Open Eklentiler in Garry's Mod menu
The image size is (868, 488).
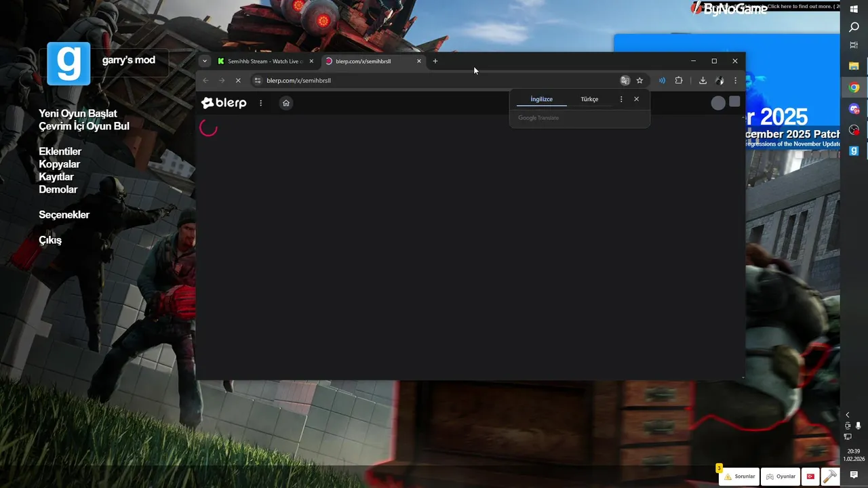(x=60, y=151)
